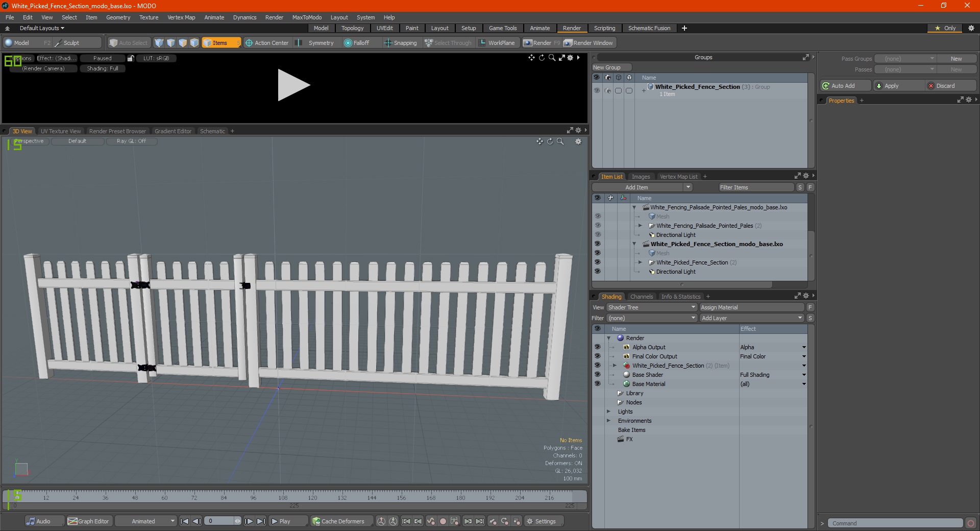Toggle render preview lock icon

tap(131, 58)
